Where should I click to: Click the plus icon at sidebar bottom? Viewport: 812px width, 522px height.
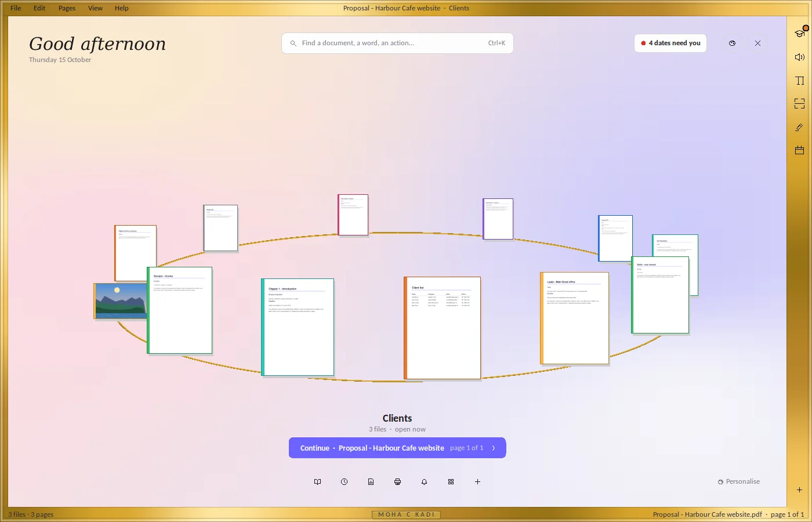799,490
